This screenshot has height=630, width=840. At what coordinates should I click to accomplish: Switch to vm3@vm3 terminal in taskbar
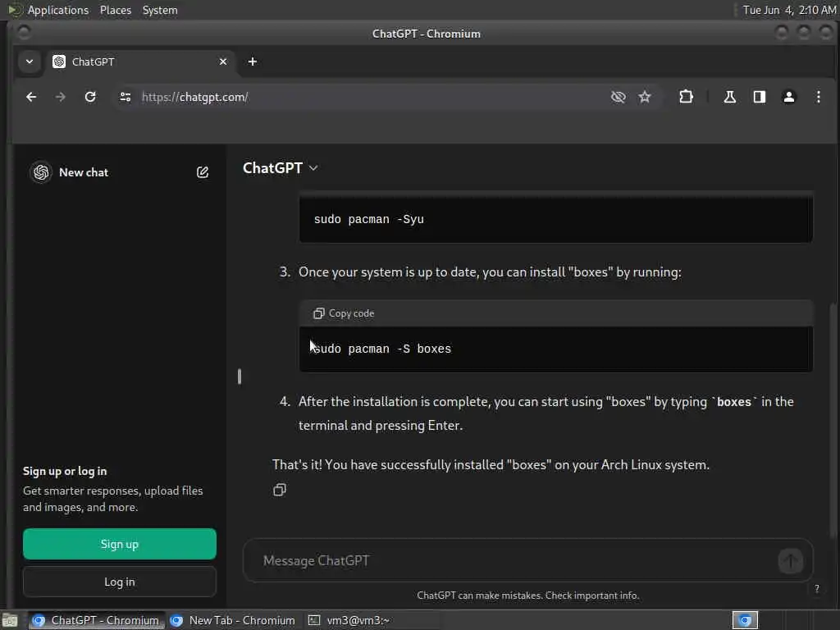(349, 620)
